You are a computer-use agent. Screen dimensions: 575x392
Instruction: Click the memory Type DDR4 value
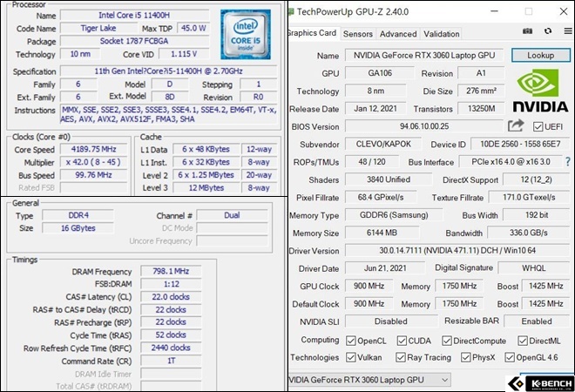(x=78, y=215)
